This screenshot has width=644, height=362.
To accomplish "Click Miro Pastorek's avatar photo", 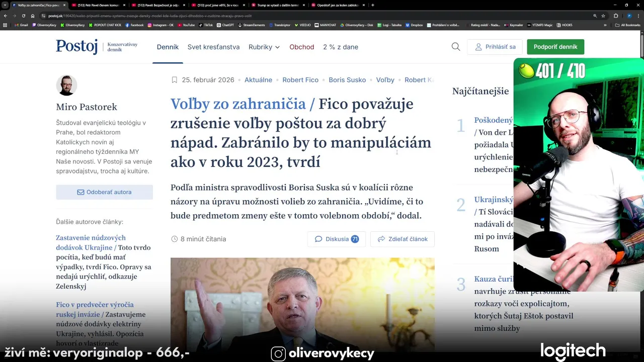I will coord(66,85).
